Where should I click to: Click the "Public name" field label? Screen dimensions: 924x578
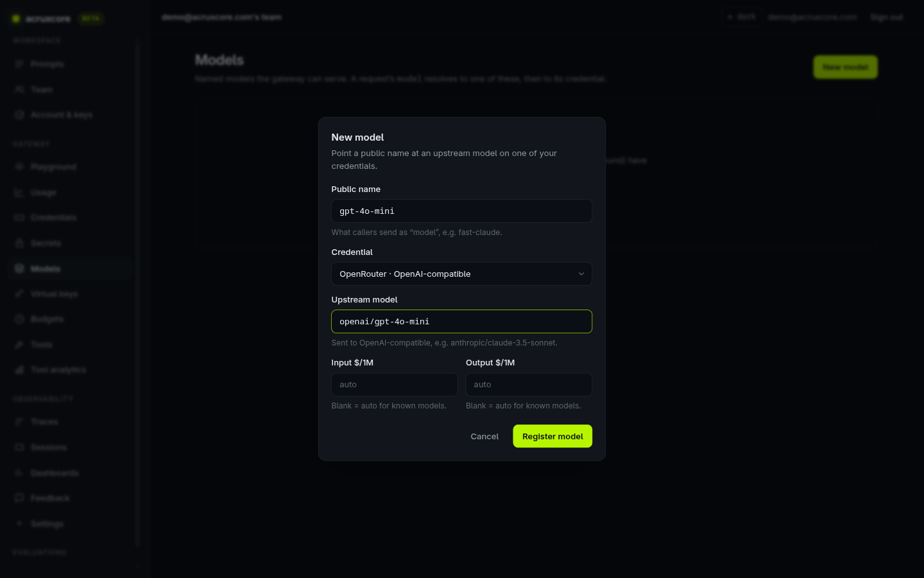coord(355,189)
